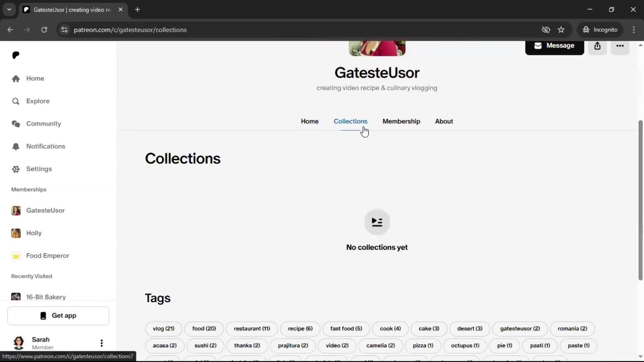This screenshot has width=644, height=362.
Task: Switch to About tab
Action: [x=444, y=121]
